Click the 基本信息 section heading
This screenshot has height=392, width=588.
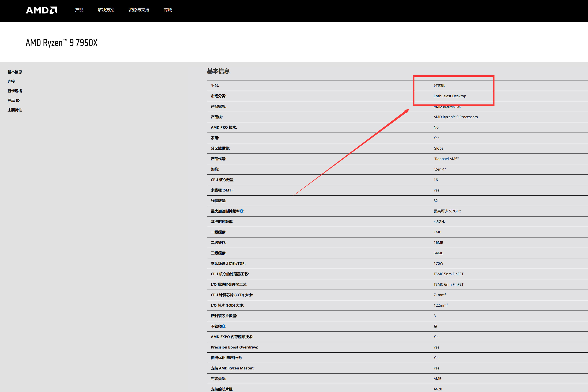[218, 71]
